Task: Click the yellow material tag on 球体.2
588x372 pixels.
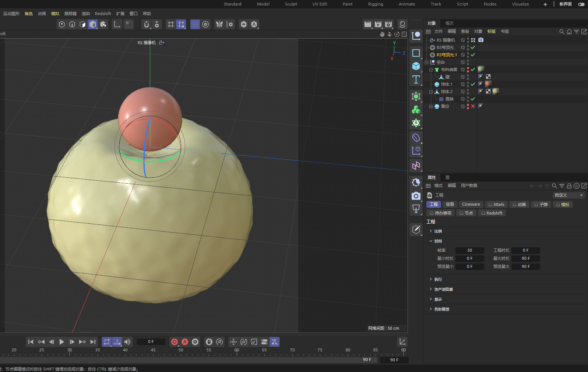Action: 496,91
